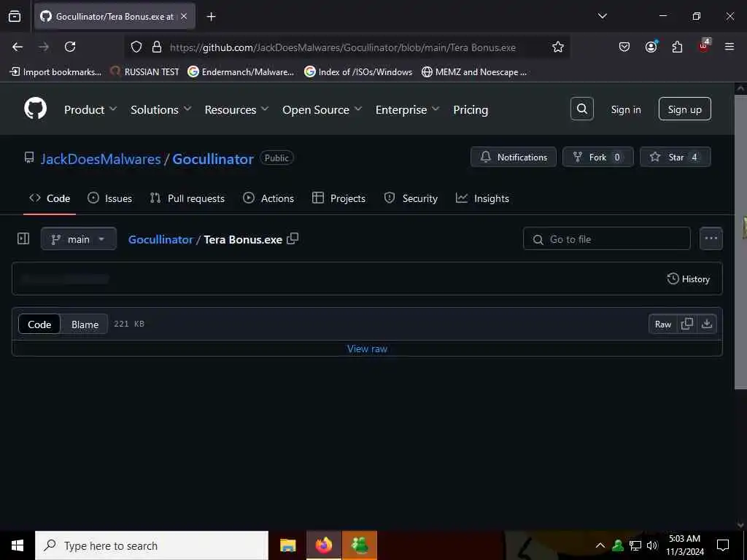Click the View raw link
This screenshot has height=560, width=747.
[x=368, y=349]
